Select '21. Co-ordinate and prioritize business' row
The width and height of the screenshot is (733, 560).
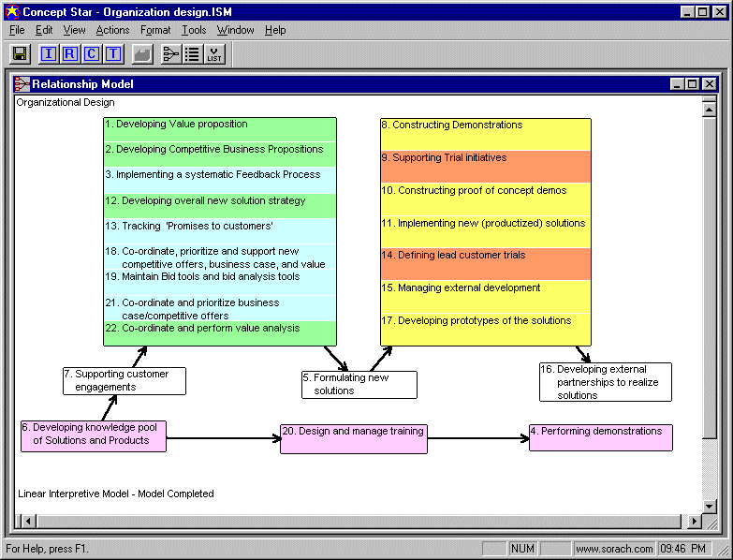pos(220,308)
